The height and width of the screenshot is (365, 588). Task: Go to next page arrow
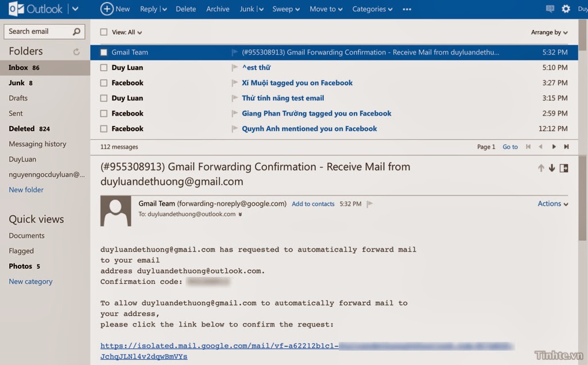tap(554, 147)
